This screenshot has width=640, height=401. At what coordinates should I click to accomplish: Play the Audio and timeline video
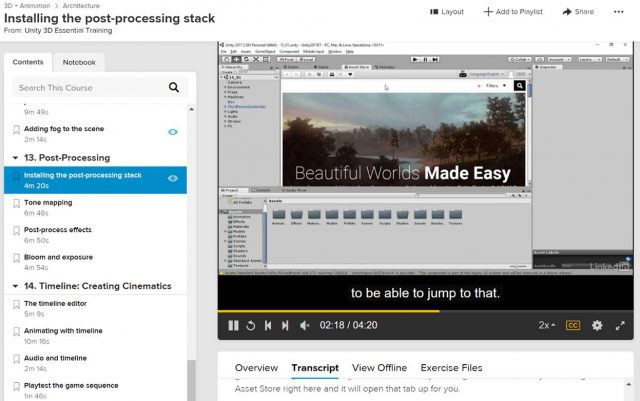(55, 358)
